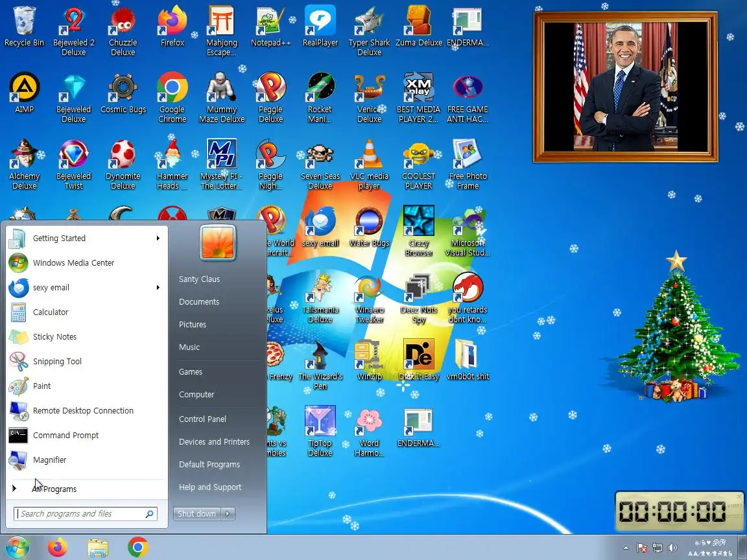
Task: Launch Venice Deluxe desktop shortcut
Action: pyautogui.click(x=369, y=98)
